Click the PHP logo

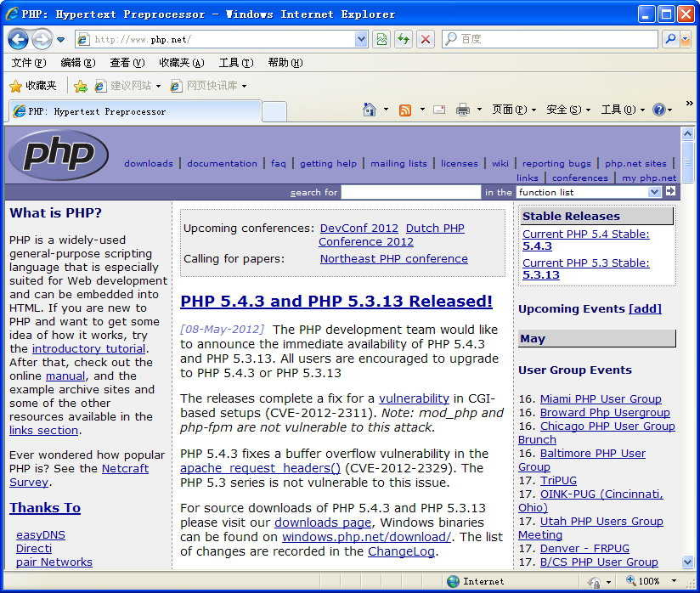pyautogui.click(x=59, y=155)
